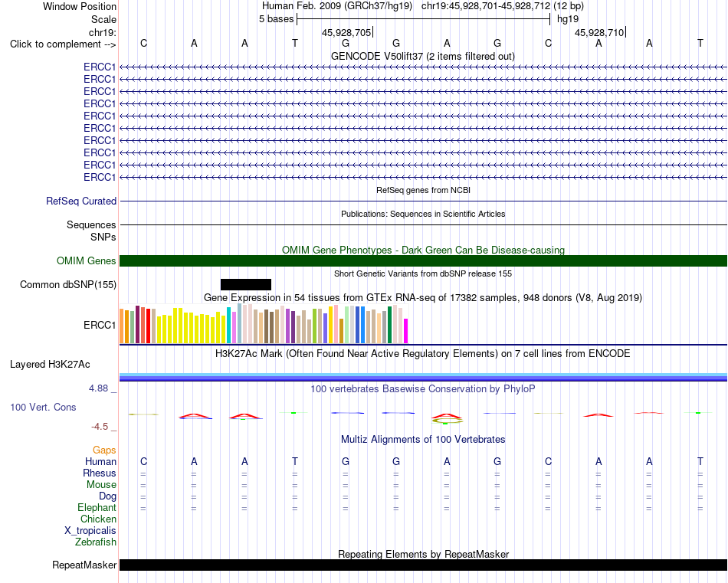The width and height of the screenshot is (728, 583).
Task: Click the top ERCC1 transcript label
Action: (x=100, y=67)
